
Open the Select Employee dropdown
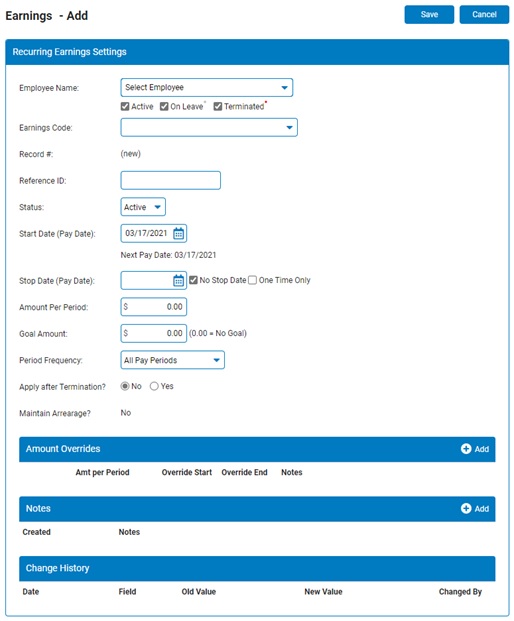click(207, 88)
